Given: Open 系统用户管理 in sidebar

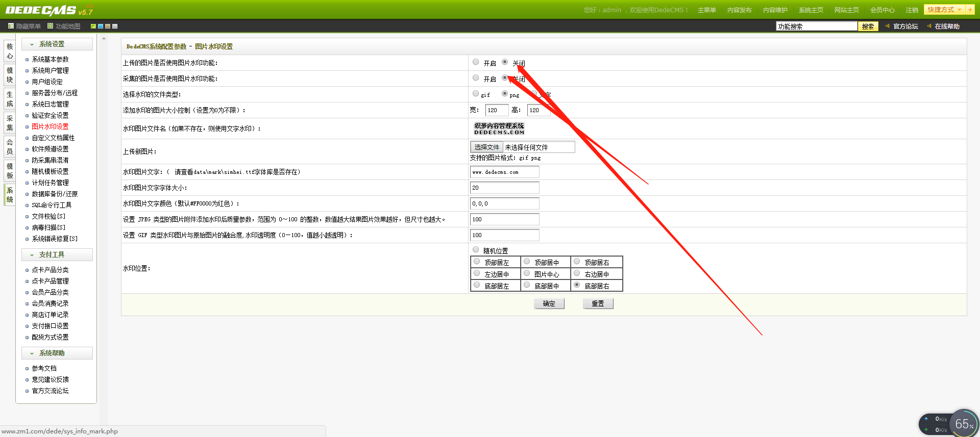Looking at the screenshot, I should coord(50,71).
